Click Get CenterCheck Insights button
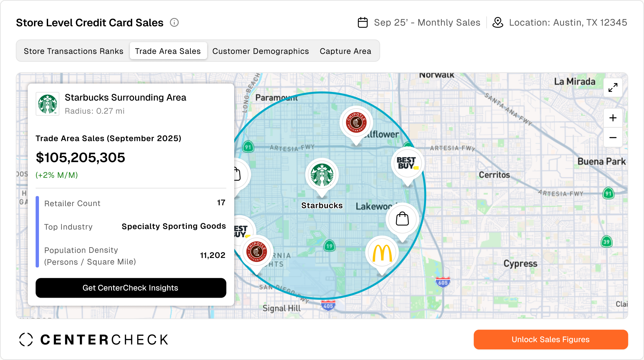 131,288
